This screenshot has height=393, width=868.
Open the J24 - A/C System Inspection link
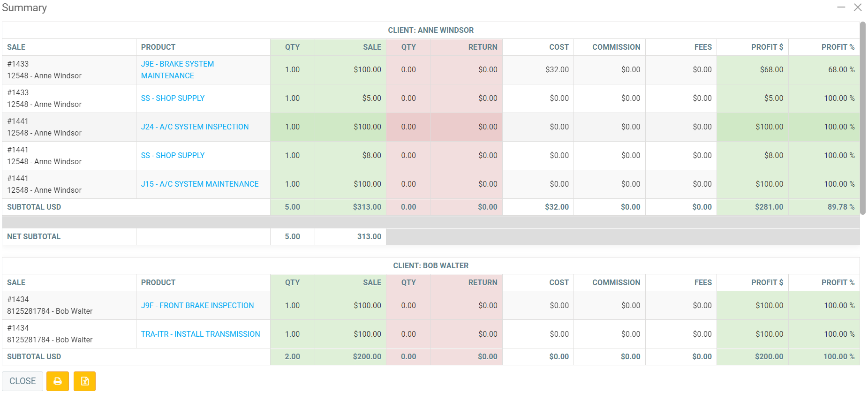coord(195,127)
